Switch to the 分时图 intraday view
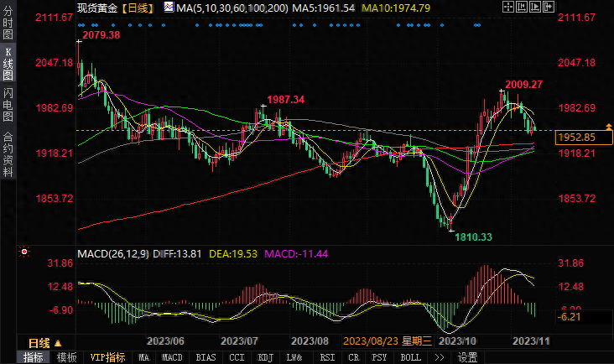The height and width of the screenshot is (364, 614). point(8,25)
